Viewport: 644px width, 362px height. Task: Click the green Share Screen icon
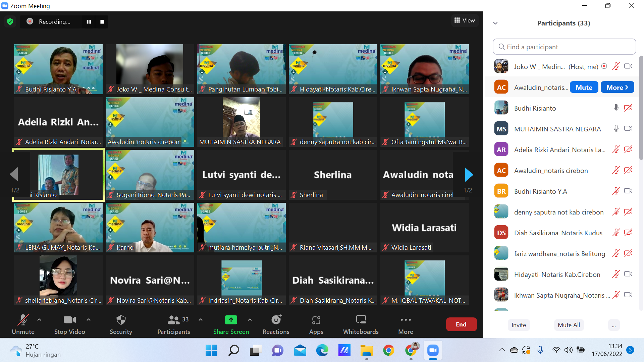(231, 320)
